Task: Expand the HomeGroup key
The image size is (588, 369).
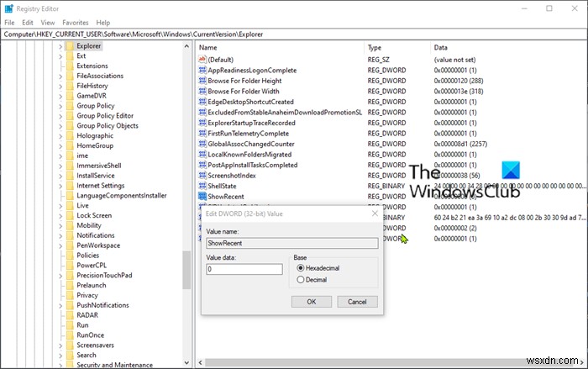Action: point(60,145)
